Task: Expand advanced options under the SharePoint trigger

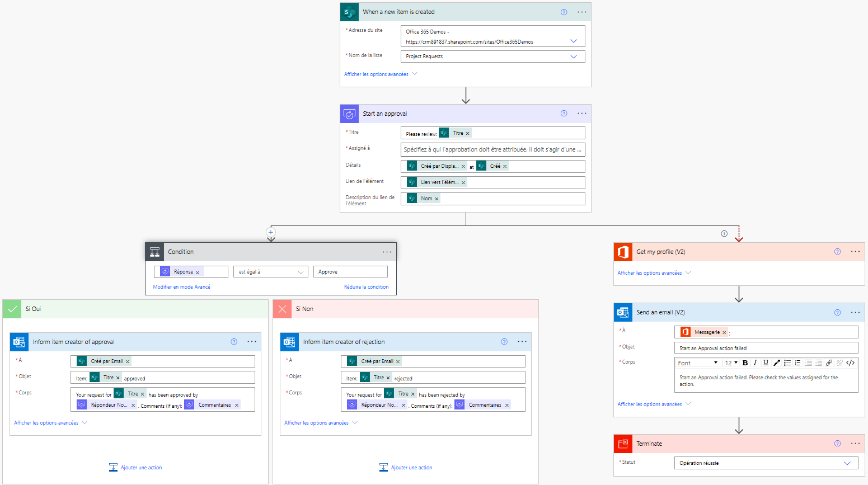Action: (381, 74)
